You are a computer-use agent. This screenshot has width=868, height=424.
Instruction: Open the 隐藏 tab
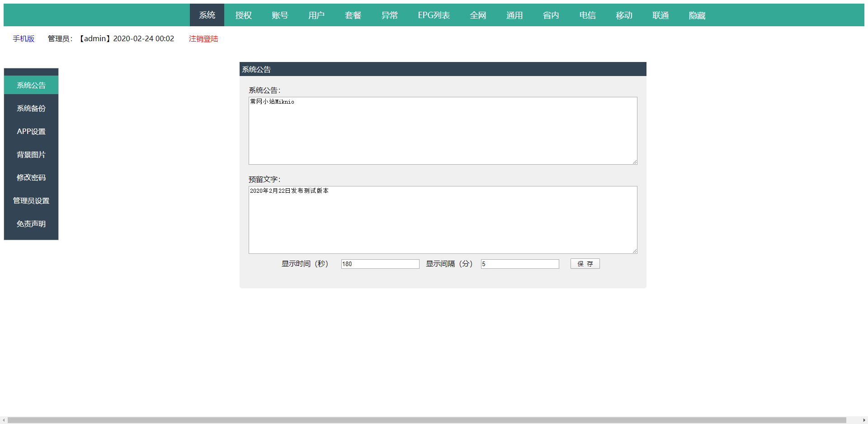(x=697, y=15)
